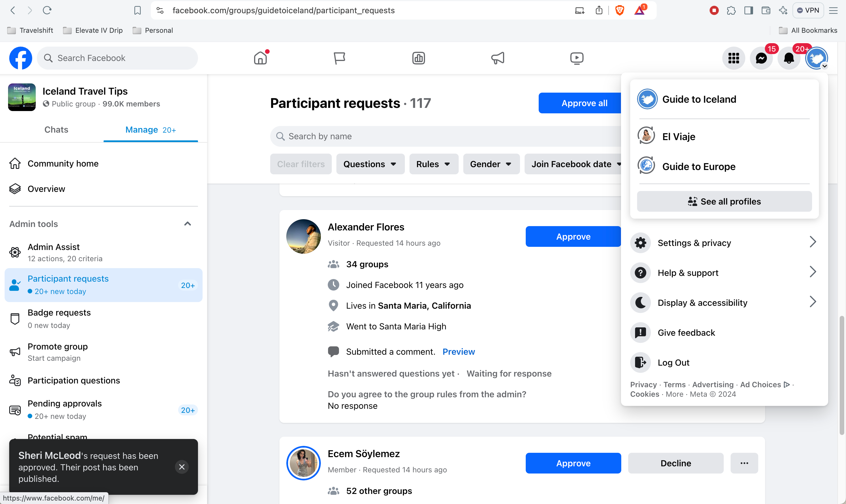The width and height of the screenshot is (846, 504).
Task: Open notifications bell
Action: pos(789,58)
